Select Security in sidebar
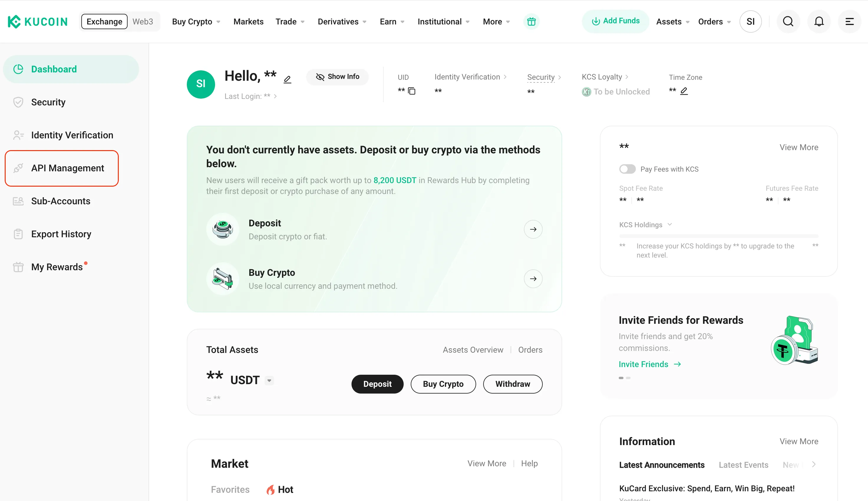The image size is (868, 501). (71, 102)
